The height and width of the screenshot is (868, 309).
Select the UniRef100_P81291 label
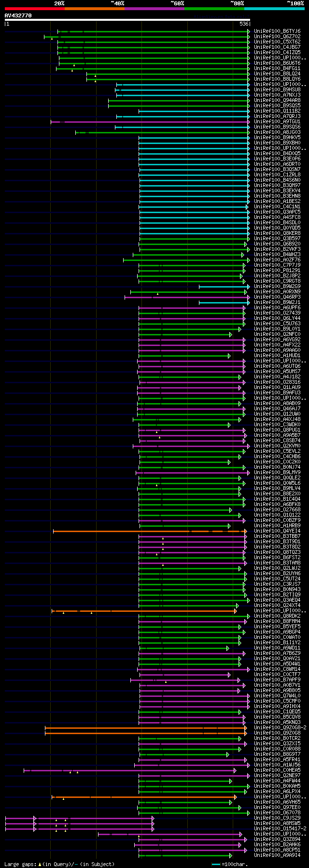(x=277, y=271)
